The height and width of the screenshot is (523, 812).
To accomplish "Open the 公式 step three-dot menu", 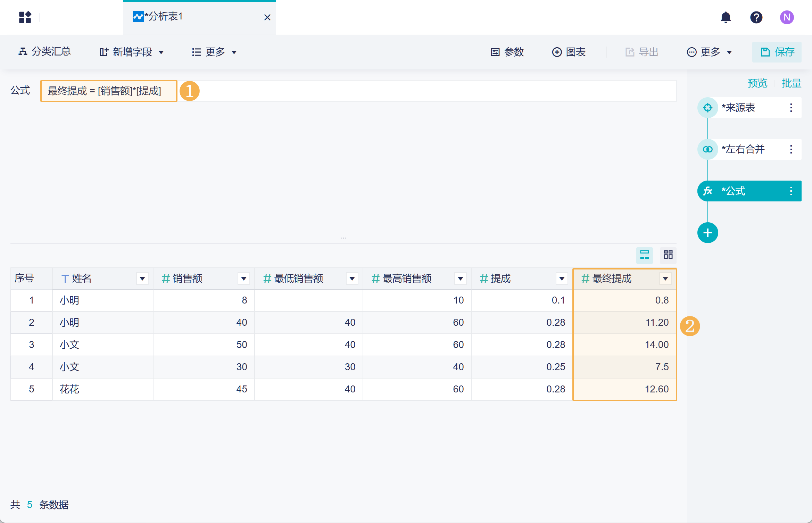I will (791, 191).
